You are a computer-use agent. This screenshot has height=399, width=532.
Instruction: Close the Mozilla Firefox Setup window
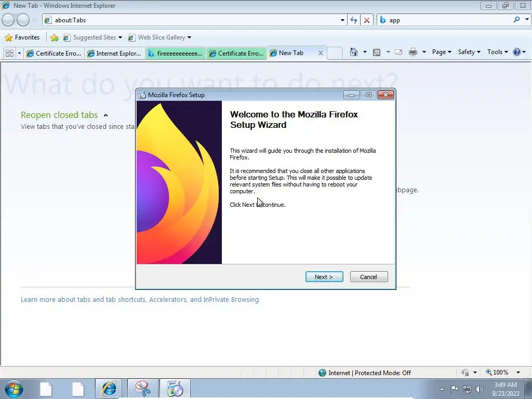point(385,95)
